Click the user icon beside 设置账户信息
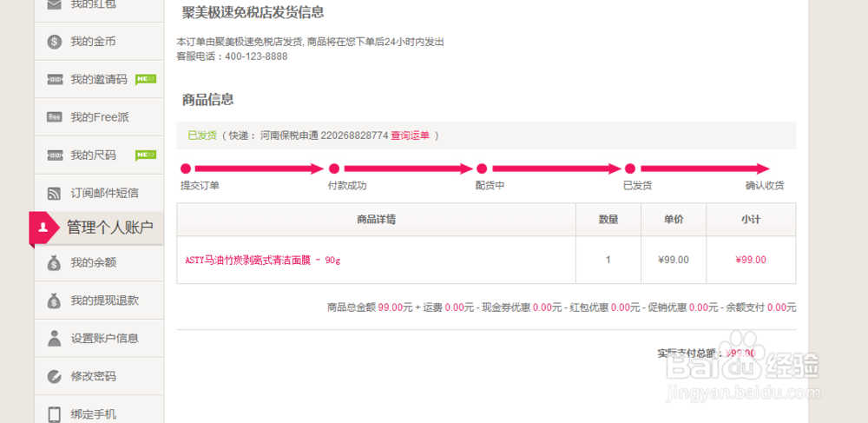Screen dimensions: 868x423 tap(54, 338)
